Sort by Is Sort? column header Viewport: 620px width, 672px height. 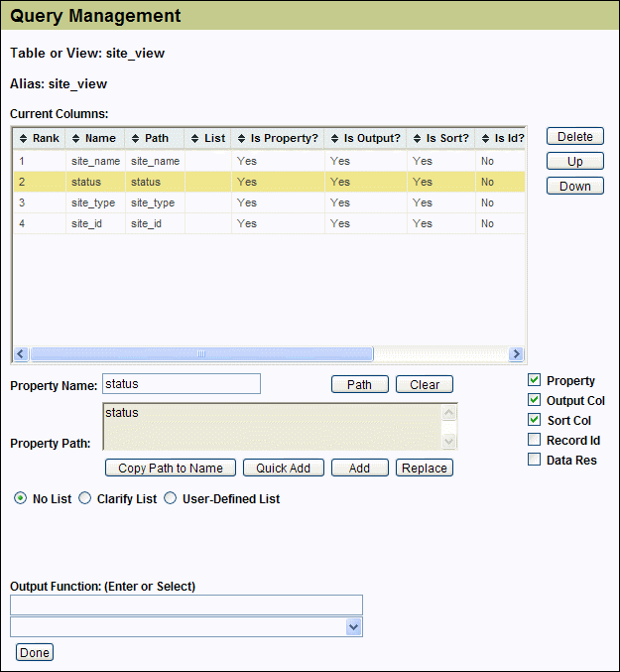point(440,138)
